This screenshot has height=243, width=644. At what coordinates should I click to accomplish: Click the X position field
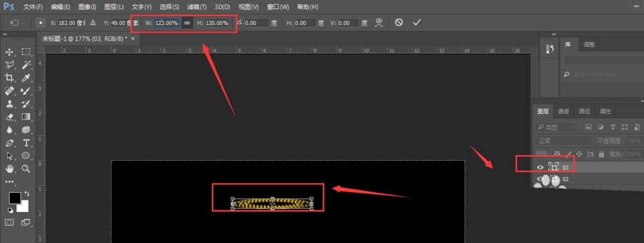click(x=71, y=23)
